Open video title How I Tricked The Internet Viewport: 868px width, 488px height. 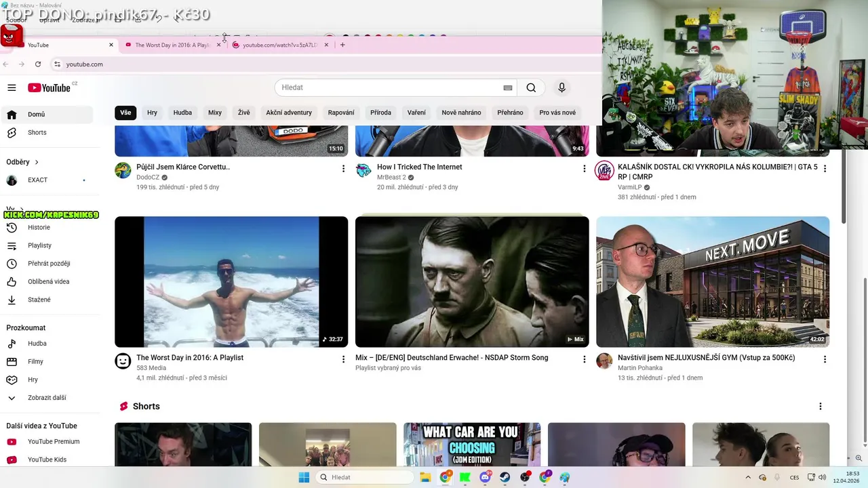[419, 167]
